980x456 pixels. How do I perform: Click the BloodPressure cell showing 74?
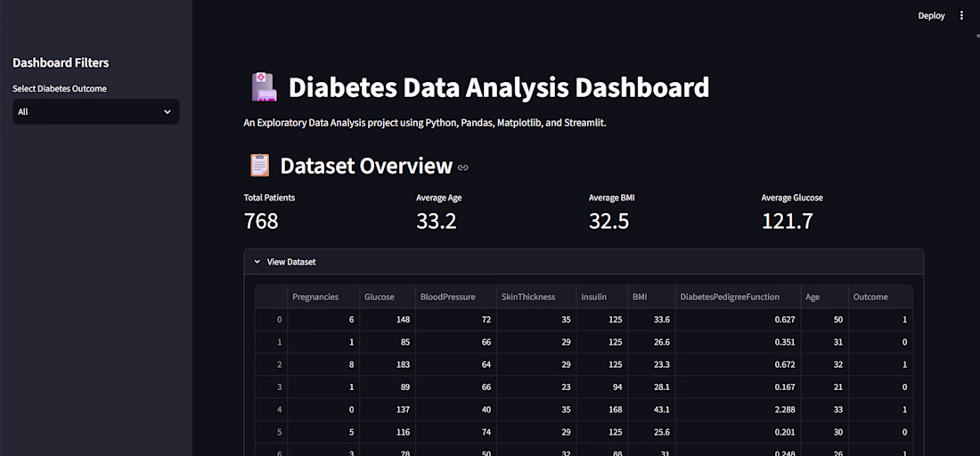point(455,432)
